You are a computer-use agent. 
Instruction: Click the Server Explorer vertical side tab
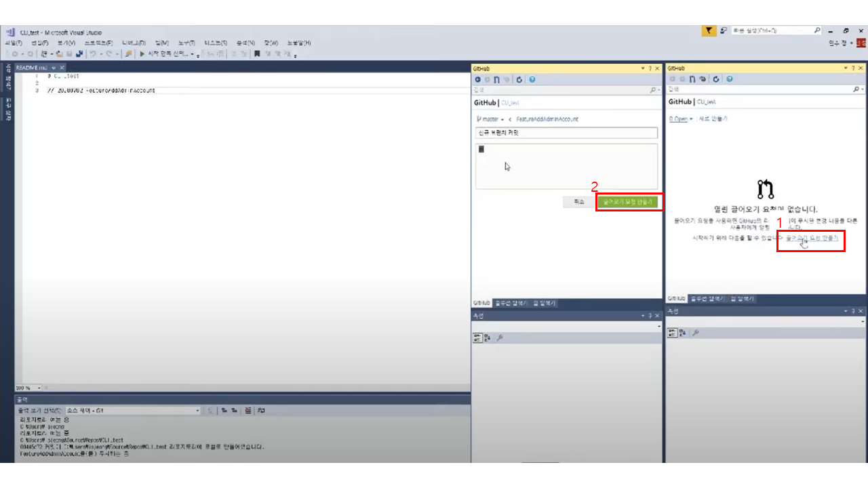coord(9,77)
